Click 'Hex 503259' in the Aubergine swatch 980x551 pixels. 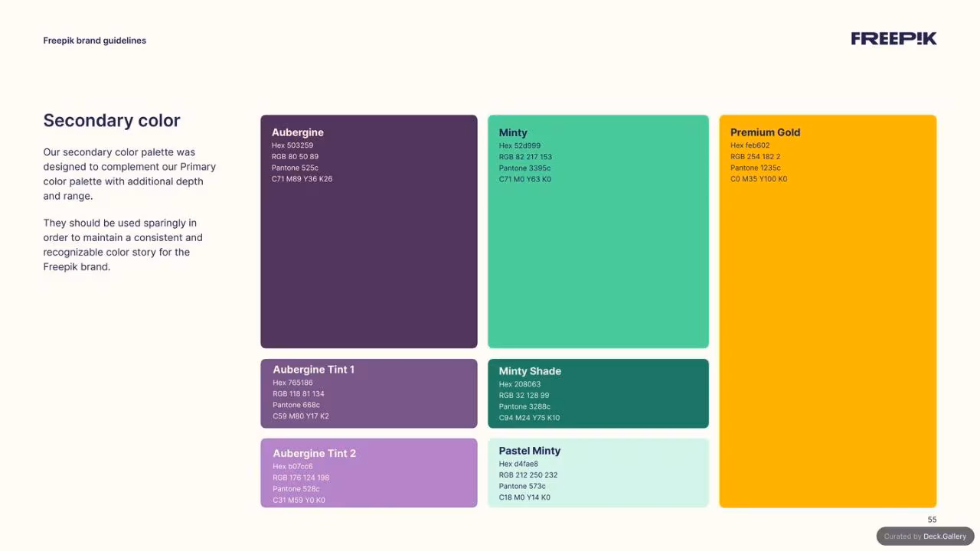tap(292, 145)
